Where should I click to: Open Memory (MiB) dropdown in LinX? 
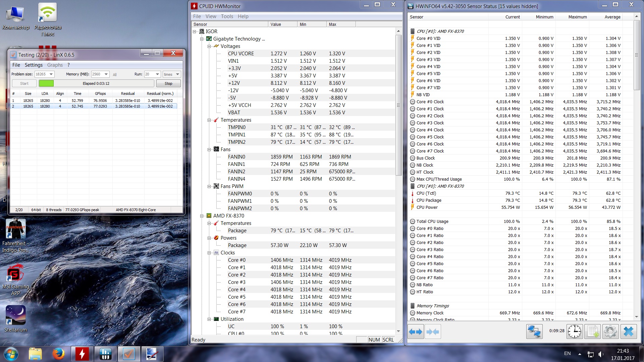[106, 74]
